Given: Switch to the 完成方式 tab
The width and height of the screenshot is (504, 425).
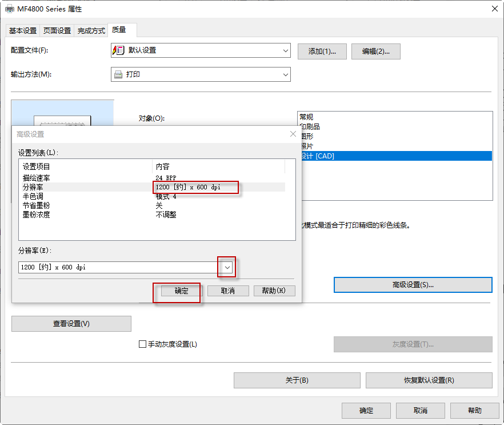Looking at the screenshot, I should pyautogui.click(x=91, y=31).
